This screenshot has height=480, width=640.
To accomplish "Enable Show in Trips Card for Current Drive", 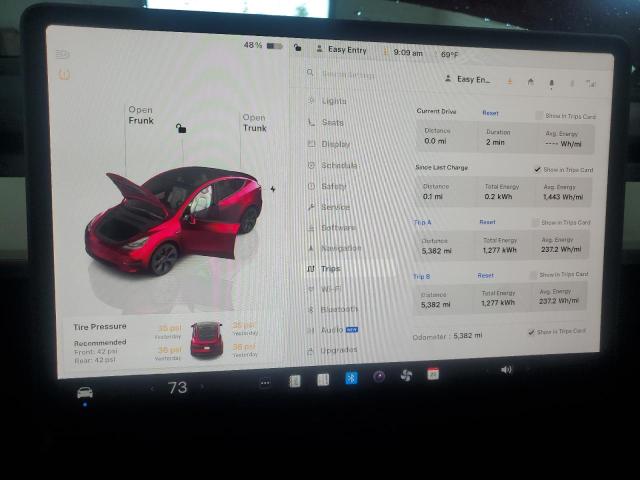I will click(x=539, y=115).
